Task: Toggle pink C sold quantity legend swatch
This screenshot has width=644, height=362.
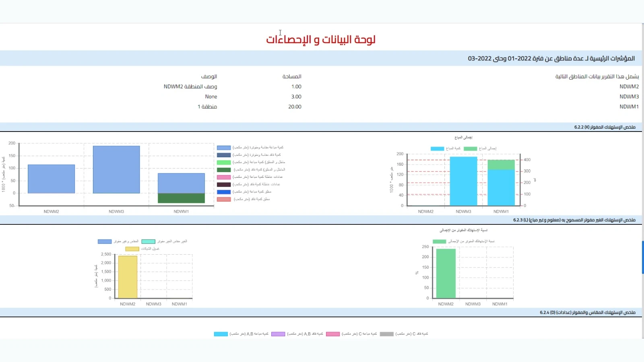Action: pos(333,334)
